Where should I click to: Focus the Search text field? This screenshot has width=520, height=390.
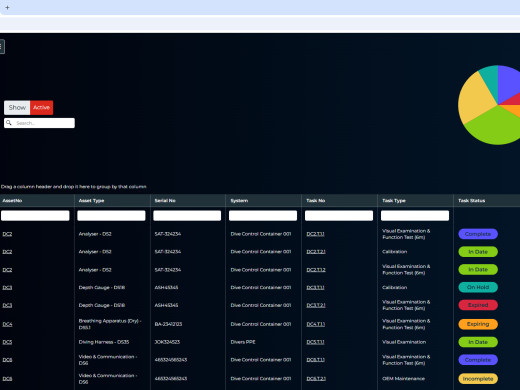[39, 123]
